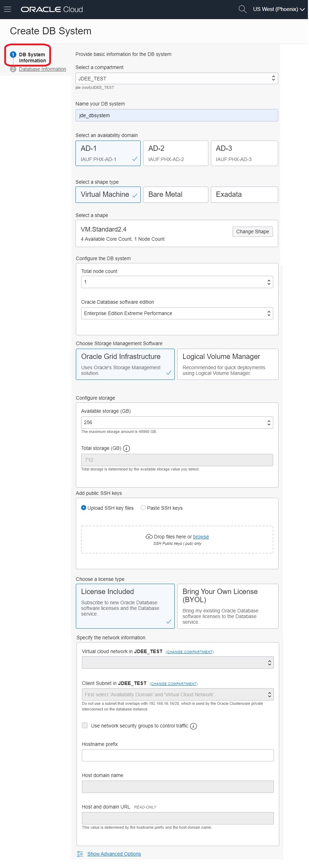Click the Show Advanced Options link
Screen dimensions: 309x868
(x=114, y=854)
